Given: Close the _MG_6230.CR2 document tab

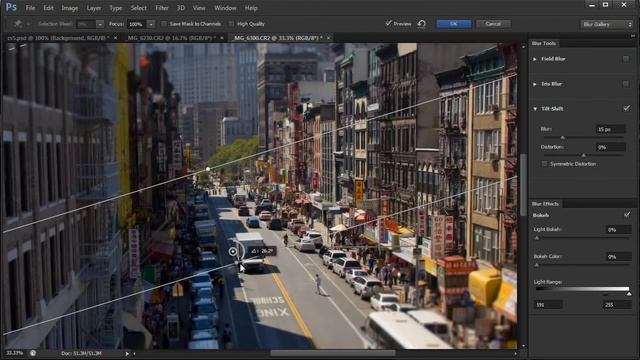Looking at the screenshot, I should click(222, 38).
